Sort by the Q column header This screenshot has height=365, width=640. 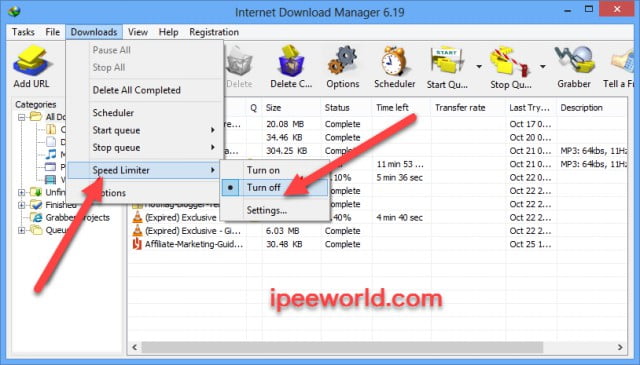[254, 108]
